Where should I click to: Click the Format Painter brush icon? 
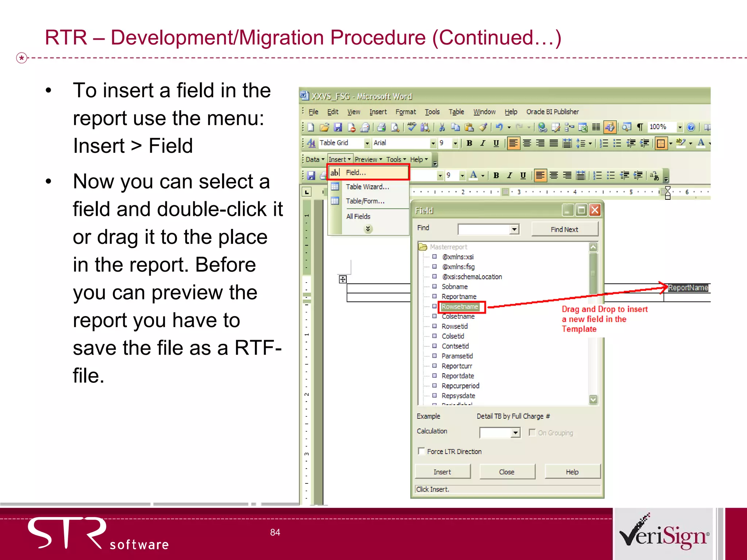coord(483,127)
